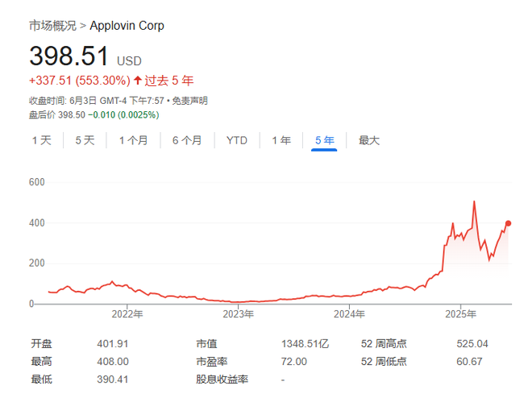Click the 52 周高点 value 525.04
This screenshot has width=532, height=394.
(x=472, y=344)
